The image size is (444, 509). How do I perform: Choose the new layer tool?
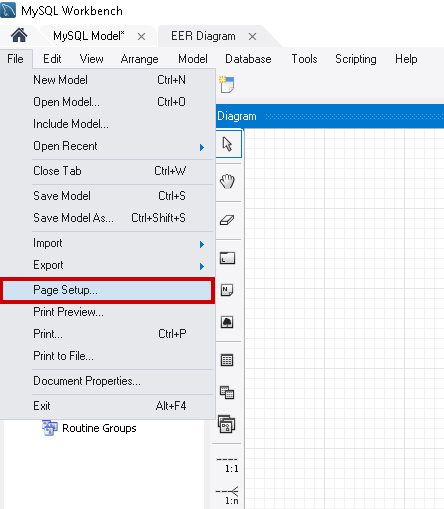click(x=227, y=258)
